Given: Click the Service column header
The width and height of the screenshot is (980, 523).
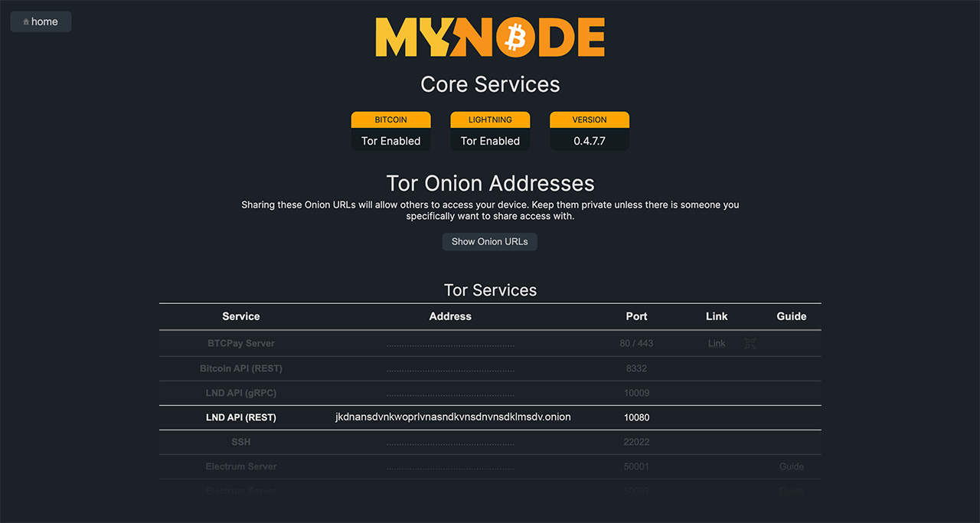Looking at the screenshot, I should [x=241, y=316].
